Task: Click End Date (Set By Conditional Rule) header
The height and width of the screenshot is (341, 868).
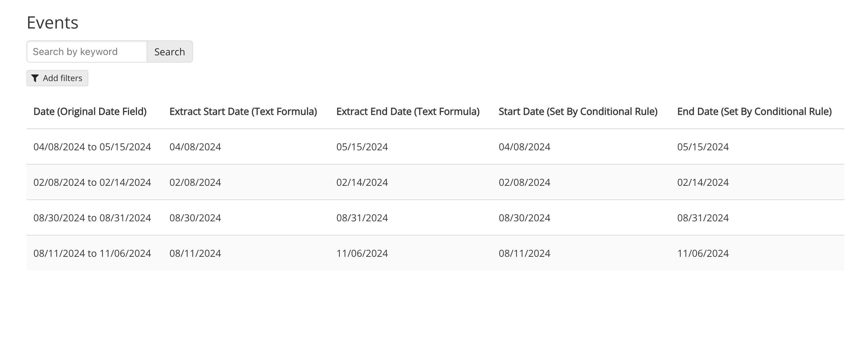Action: pyautogui.click(x=754, y=112)
